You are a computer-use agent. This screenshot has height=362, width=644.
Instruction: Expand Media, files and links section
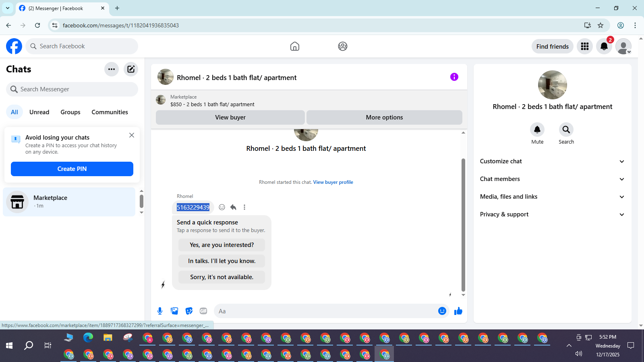coord(552,197)
